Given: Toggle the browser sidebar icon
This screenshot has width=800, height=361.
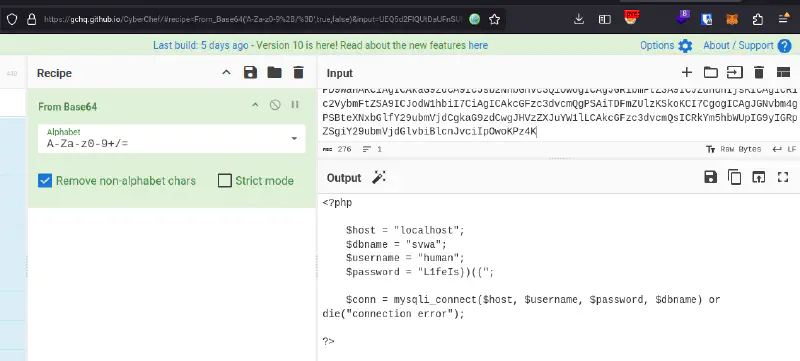Looking at the screenshot, I should [x=605, y=19].
